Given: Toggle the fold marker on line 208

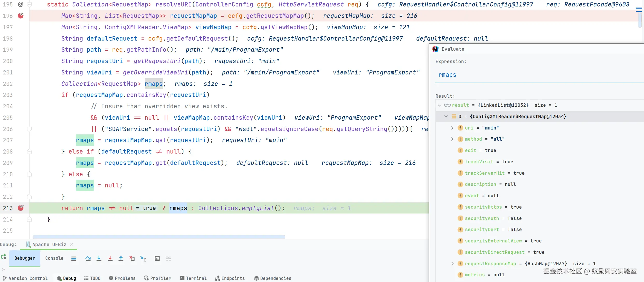Looking at the screenshot, I should coord(29,151).
